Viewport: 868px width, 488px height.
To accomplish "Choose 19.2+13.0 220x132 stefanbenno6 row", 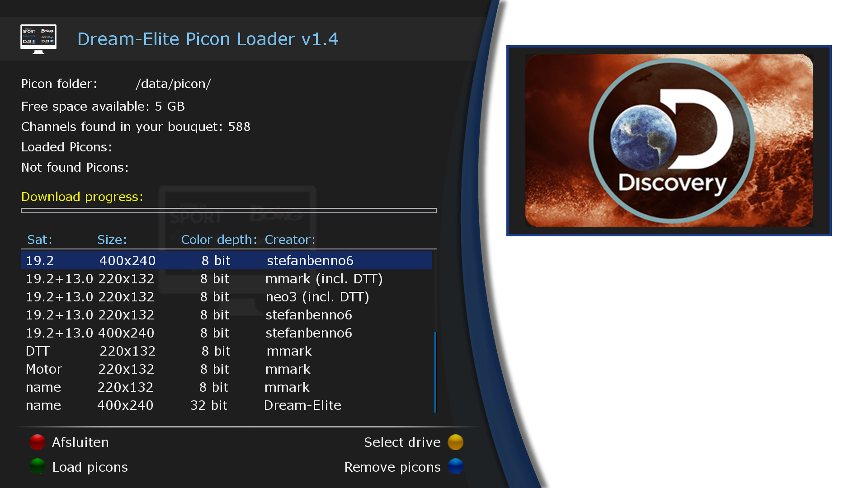I will (226, 315).
